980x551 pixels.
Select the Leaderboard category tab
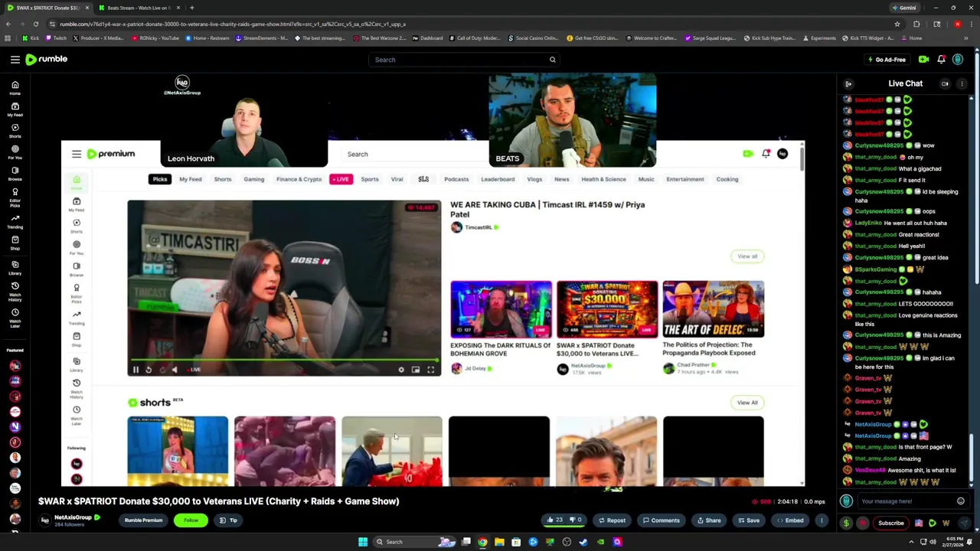pyautogui.click(x=498, y=179)
